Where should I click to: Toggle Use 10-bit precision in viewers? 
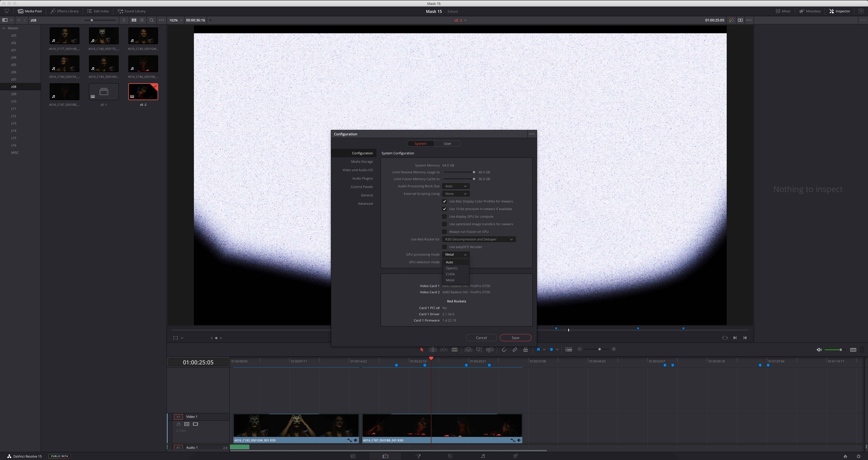[x=444, y=209]
